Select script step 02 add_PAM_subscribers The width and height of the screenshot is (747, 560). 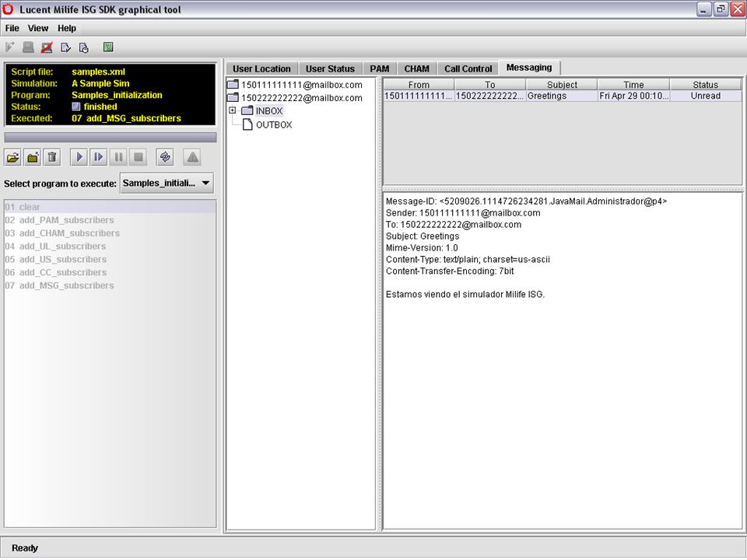pos(110,220)
